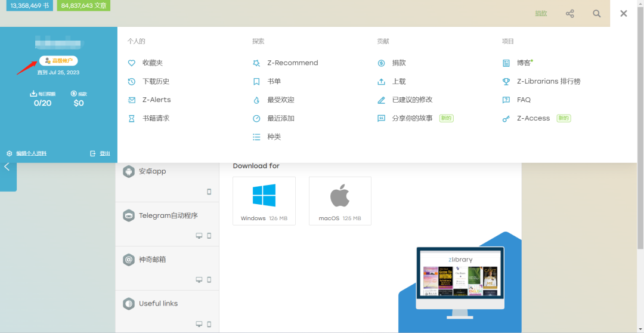Download the Windows 126 MB app
644x333 pixels.
click(x=264, y=201)
